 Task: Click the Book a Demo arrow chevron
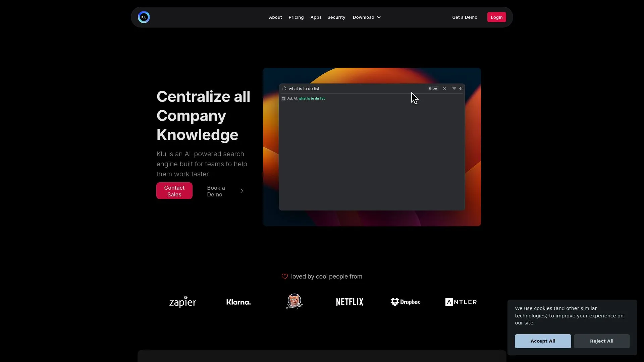241,191
